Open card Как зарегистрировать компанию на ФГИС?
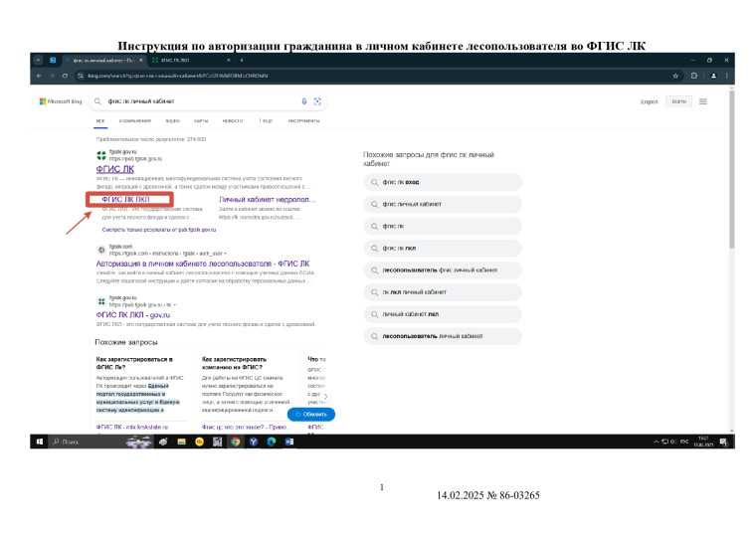This screenshot has width=756, height=534. tap(235, 363)
